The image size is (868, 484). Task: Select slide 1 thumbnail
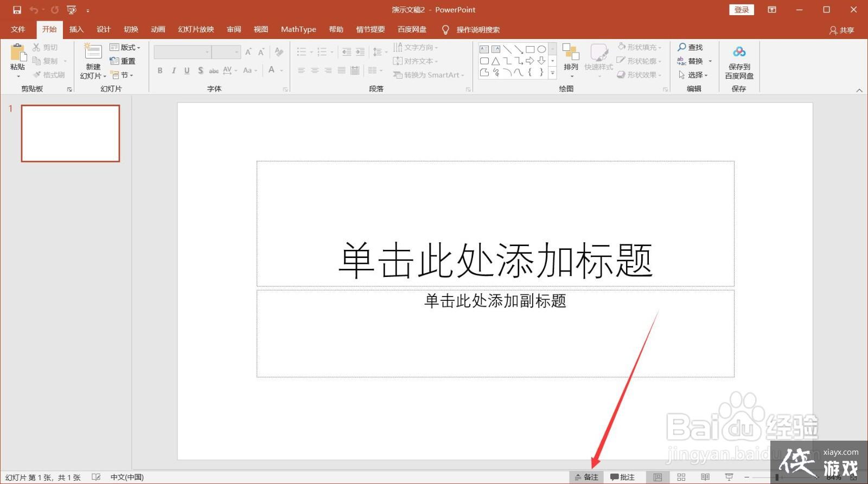coord(71,133)
